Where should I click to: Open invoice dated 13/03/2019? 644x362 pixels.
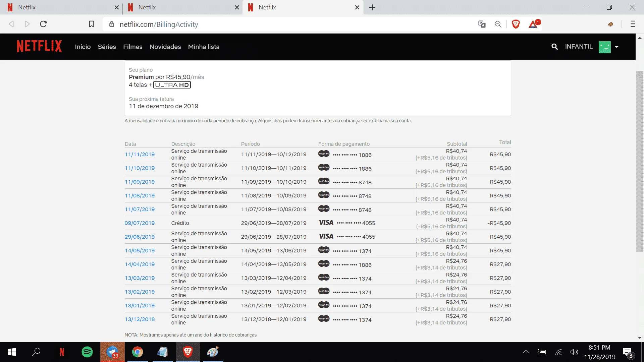click(140, 278)
